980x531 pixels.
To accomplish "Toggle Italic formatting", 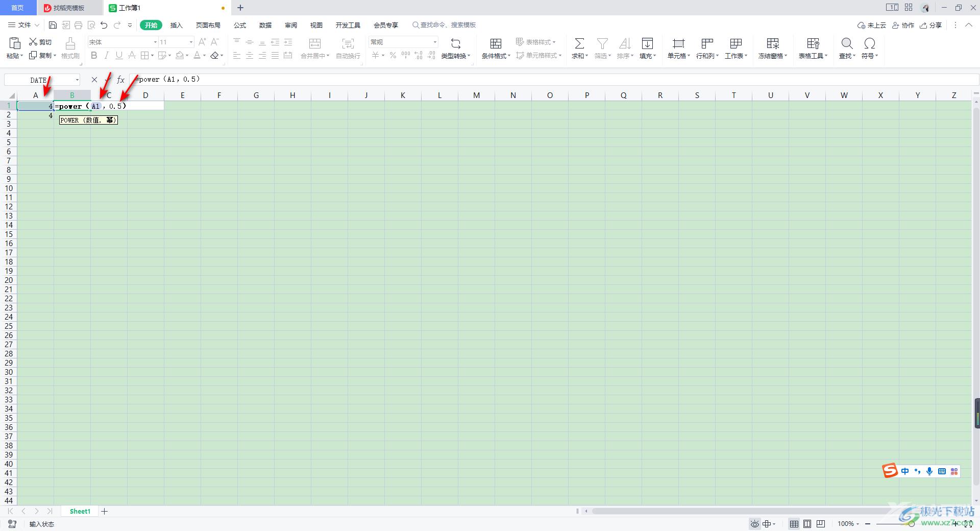I will click(107, 55).
